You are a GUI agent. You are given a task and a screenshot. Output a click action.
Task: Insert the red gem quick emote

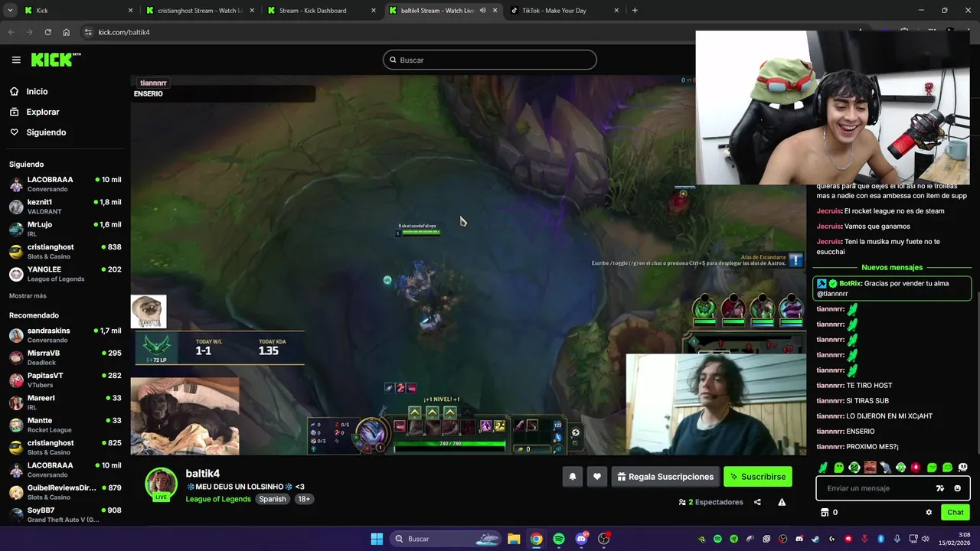point(916,467)
